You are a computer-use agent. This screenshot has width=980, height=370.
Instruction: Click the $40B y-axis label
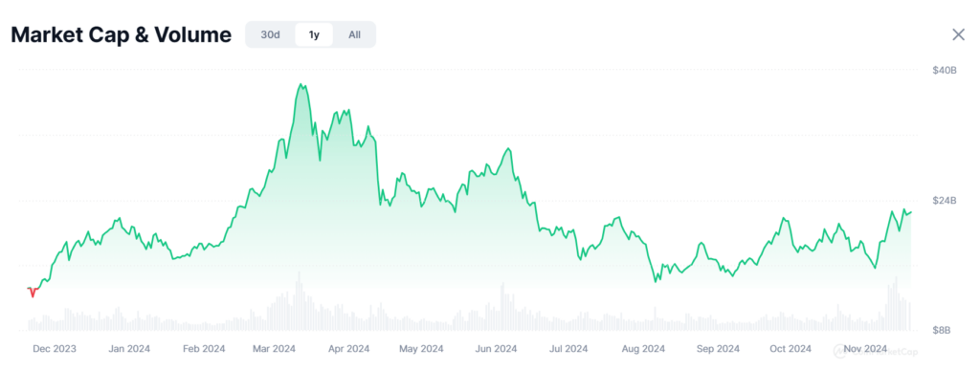coord(945,71)
